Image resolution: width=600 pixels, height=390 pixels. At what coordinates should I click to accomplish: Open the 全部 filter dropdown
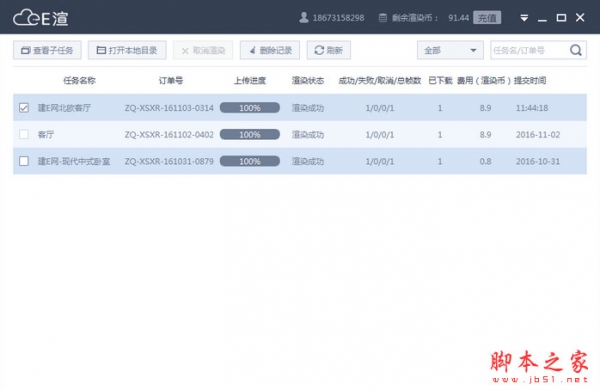pyautogui.click(x=450, y=50)
